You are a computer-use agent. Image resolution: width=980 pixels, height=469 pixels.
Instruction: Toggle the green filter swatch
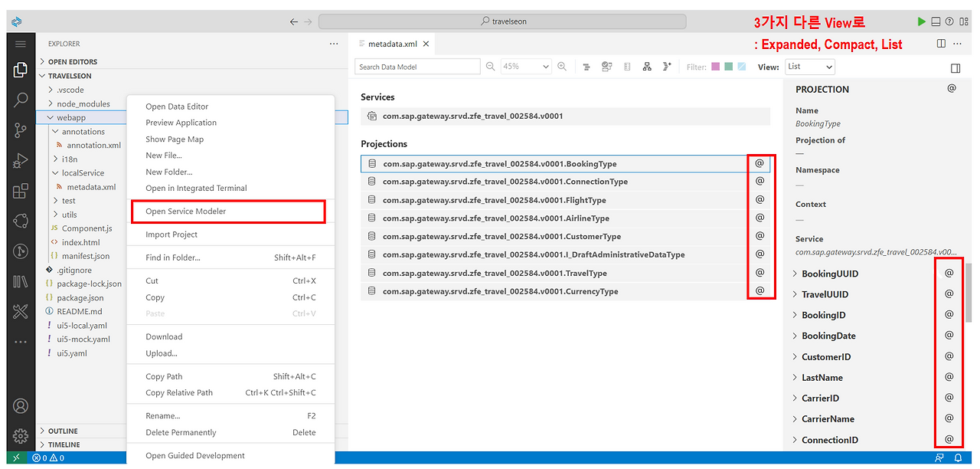pos(728,67)
